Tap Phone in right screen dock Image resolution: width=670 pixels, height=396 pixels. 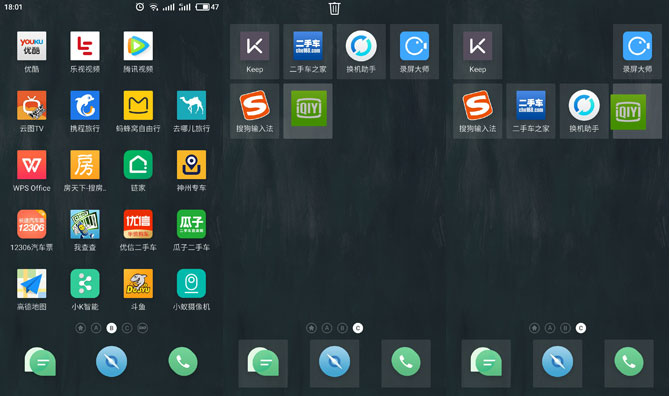pyautogui.click(x=629, y=363)
